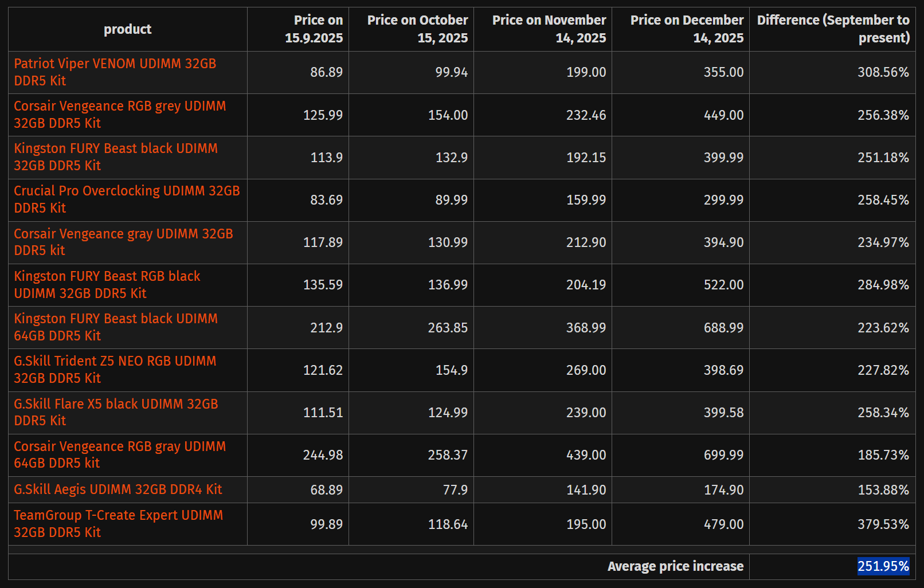Click the 'Average price increase' label
The height and width of the screenshot is (588, 924).
[x=675, y=566]
